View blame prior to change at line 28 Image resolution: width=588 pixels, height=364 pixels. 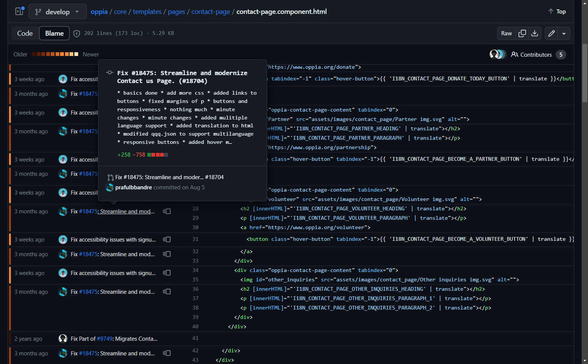[167, 211]
